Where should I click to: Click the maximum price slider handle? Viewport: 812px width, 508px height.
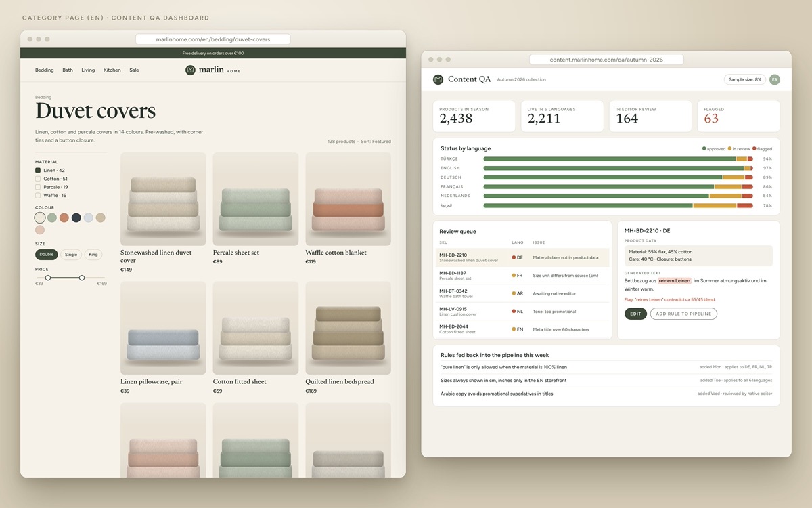pyautogui.click(x=82, y=278)
